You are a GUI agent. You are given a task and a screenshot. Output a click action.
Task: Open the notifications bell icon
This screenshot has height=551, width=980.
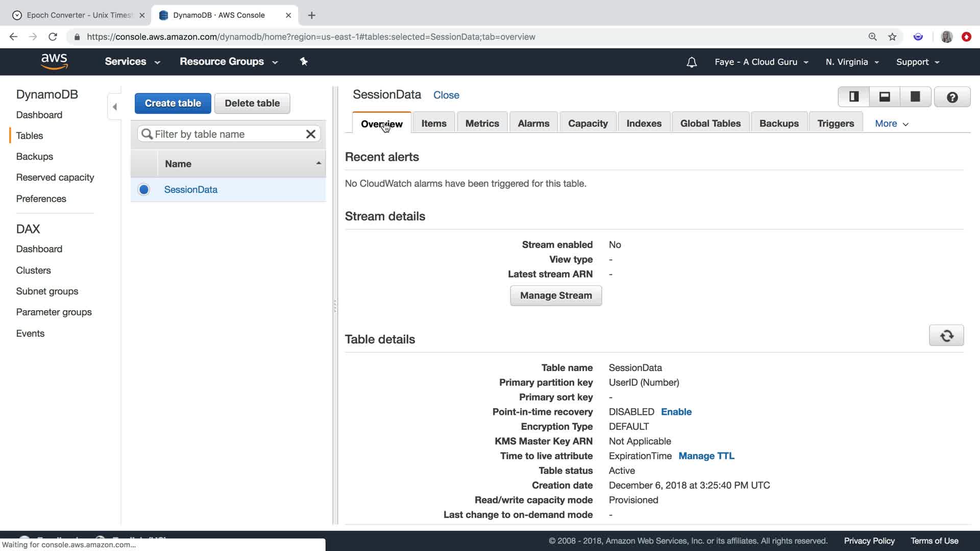[x=692, y=62]
